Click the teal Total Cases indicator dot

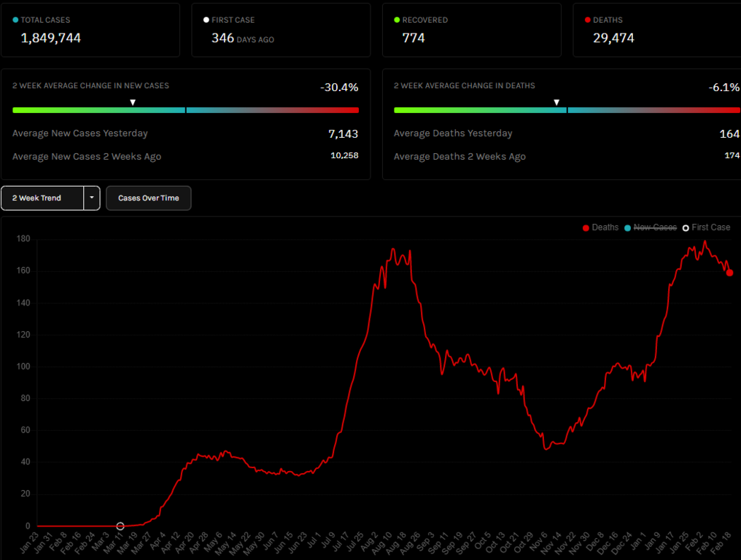coord(16,20)
